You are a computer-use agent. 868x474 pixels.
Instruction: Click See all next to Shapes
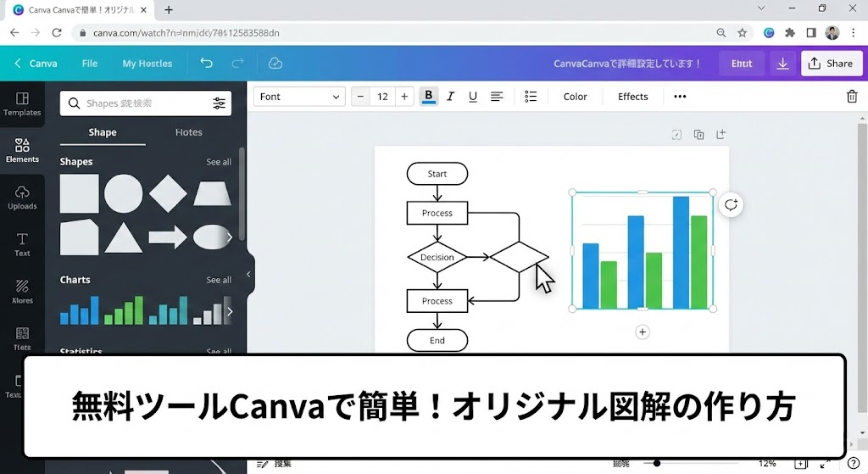(219, 162)
